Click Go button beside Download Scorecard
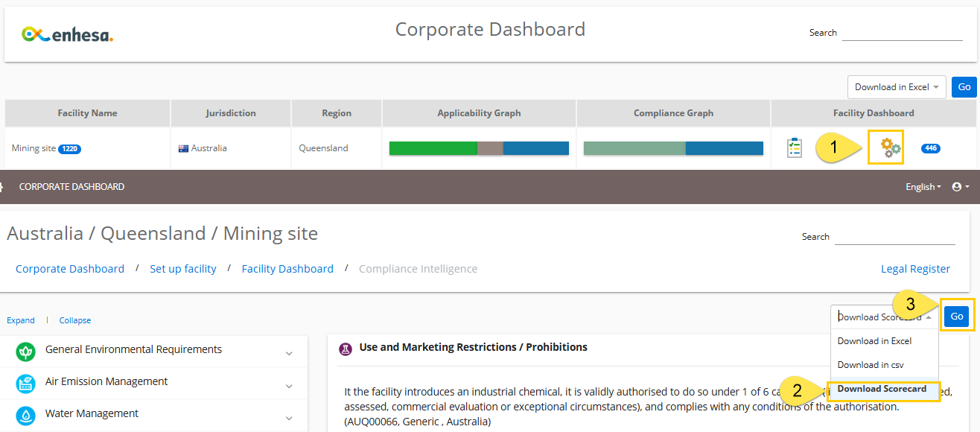The height and width of the screenshot is (432, 980). (957, 317)
